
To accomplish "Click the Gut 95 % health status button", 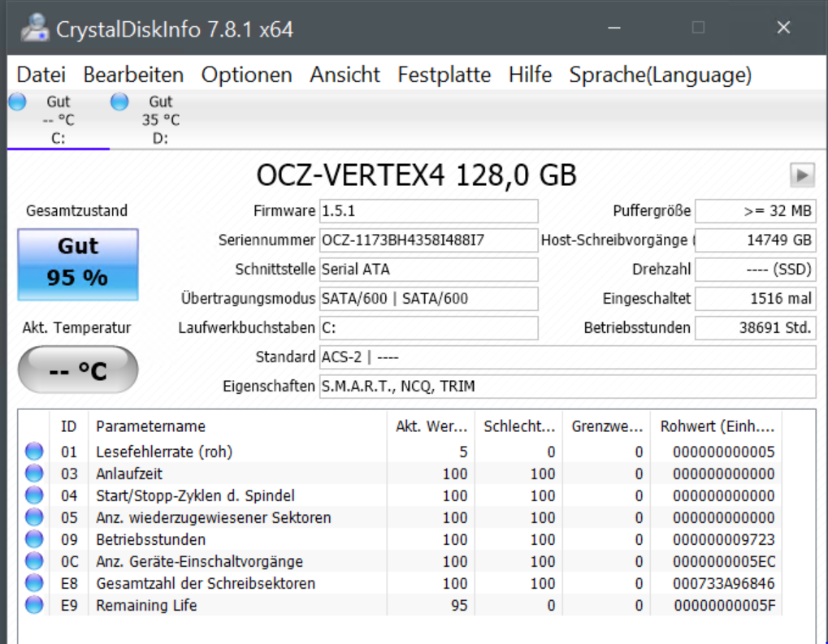I will click(x=78, y=265).
